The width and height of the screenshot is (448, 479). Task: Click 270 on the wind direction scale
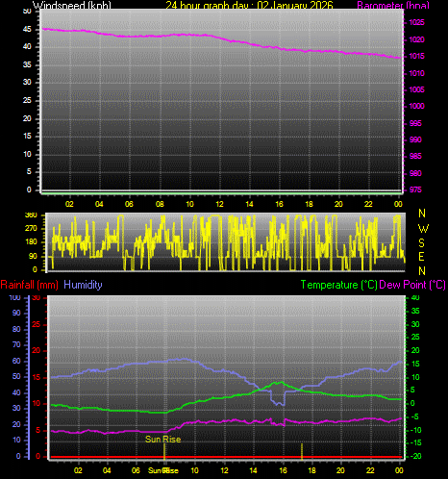tap(31, 229)
